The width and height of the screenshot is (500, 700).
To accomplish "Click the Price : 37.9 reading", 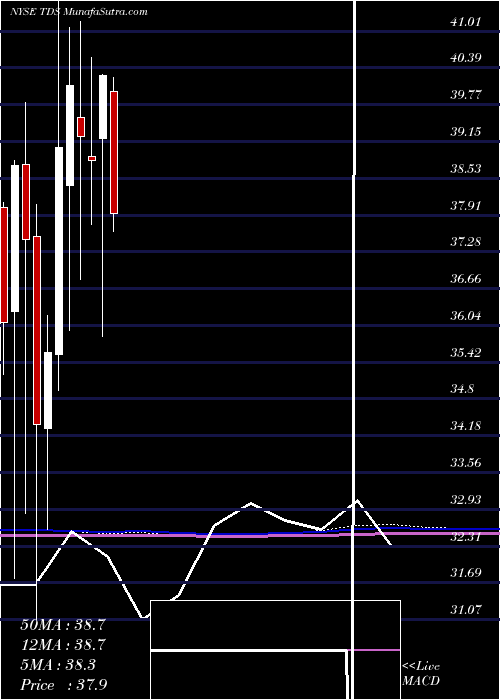I will pos(63,684).
